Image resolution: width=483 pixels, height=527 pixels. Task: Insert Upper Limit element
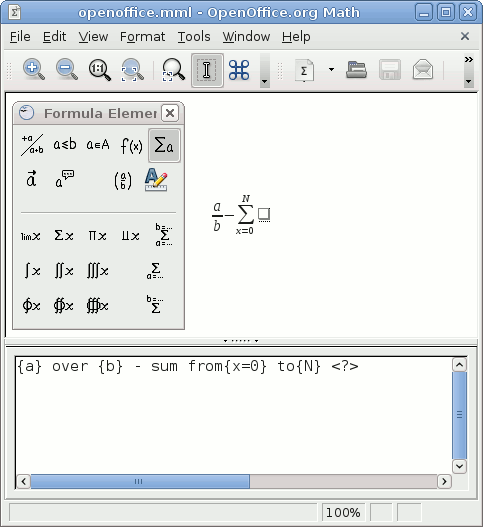tap(155, 304)
